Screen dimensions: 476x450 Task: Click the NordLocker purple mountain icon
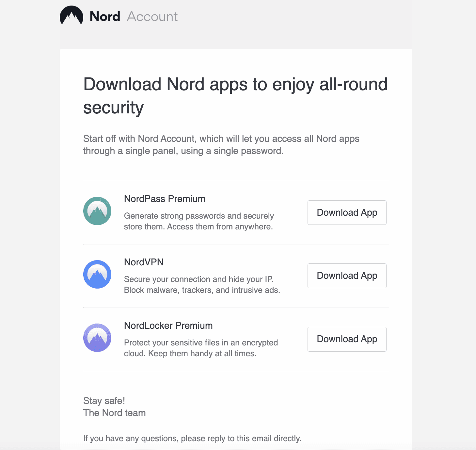[97, 338]
